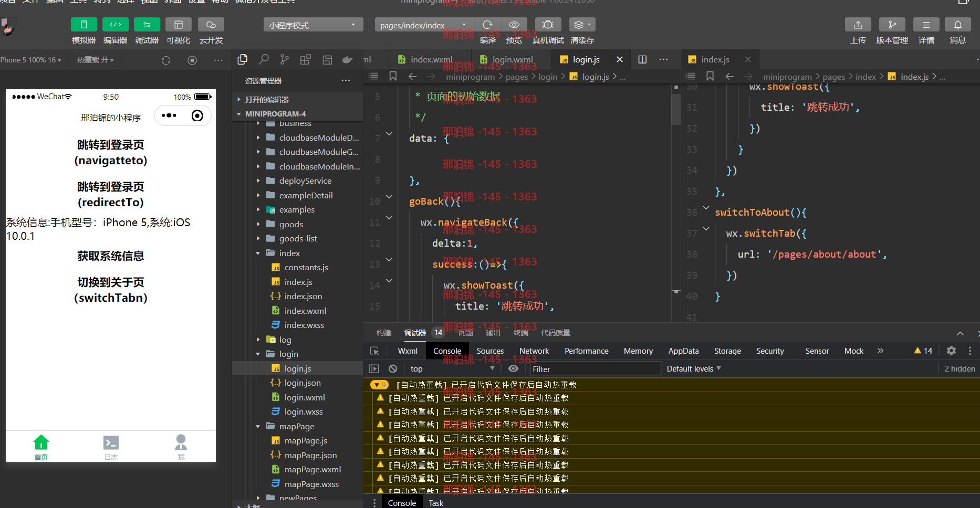
Task: Toggle the console live expression eye
Action: tap(514, 369)
